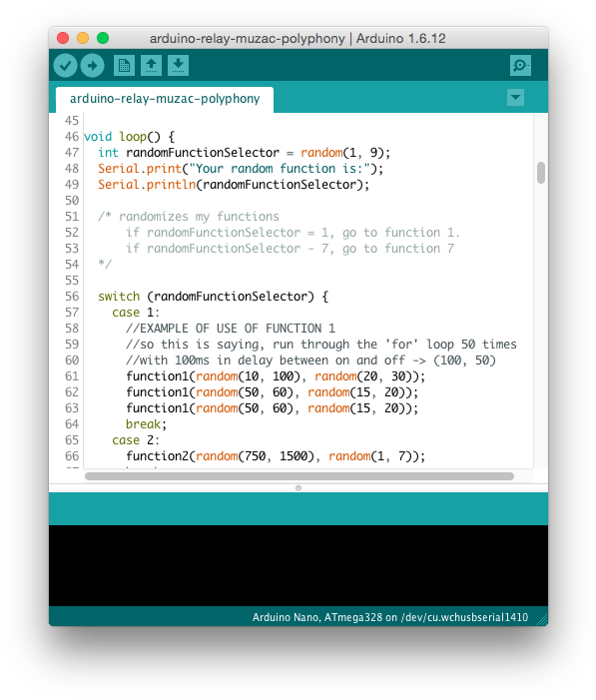Click the window resize grip corner

541,619
